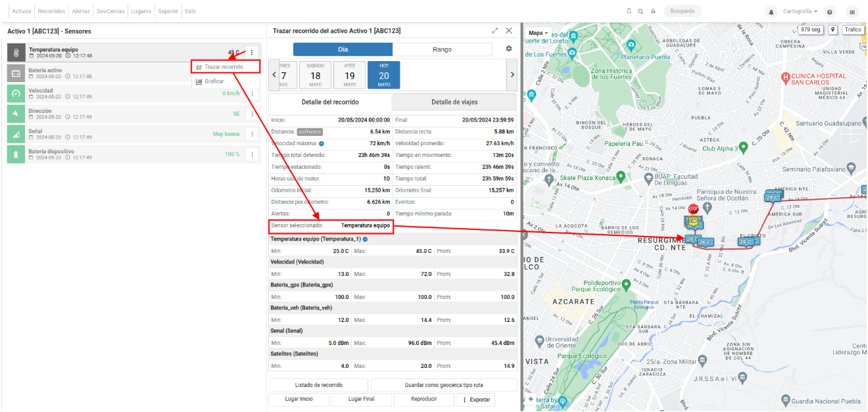The image size is (868, 412).
Task: Click the info icon beside Temperatura equipo (Temperatura_1)
Action: (365, 239)
